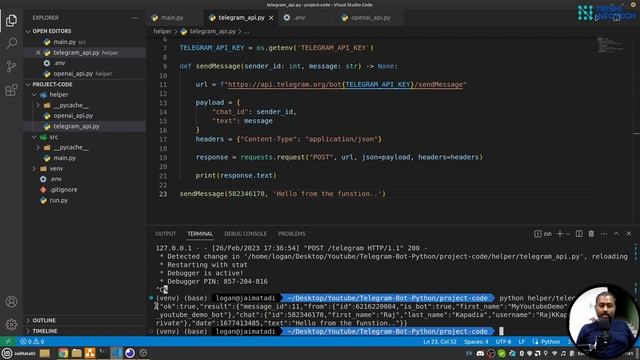Open openai_api.py in helper folder
Viewport: 640px width, 360px height.
73,116
